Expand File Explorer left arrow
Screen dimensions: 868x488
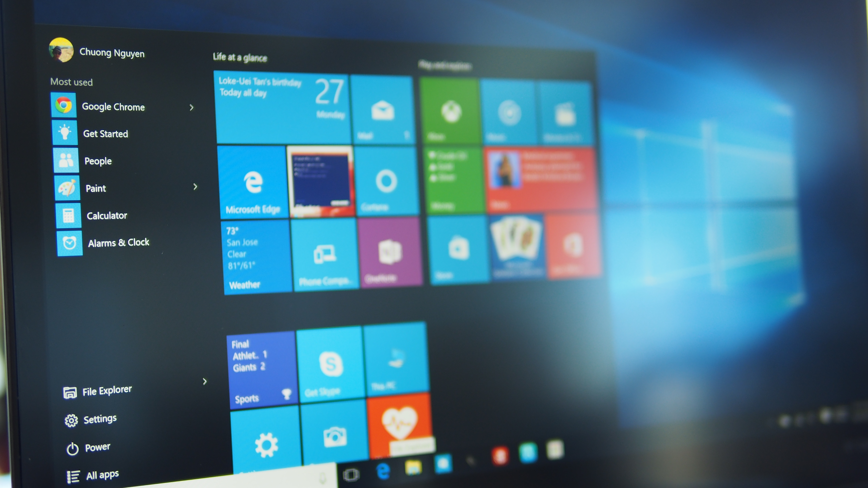click(205, 381)
